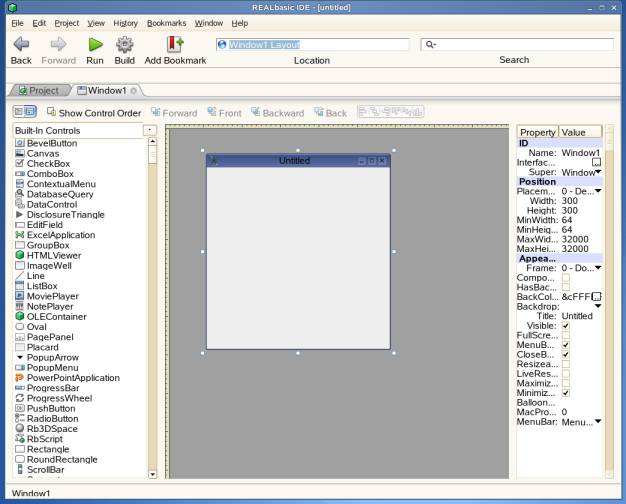Enable the LiveRes... property checkbox

tap(566, 374)
